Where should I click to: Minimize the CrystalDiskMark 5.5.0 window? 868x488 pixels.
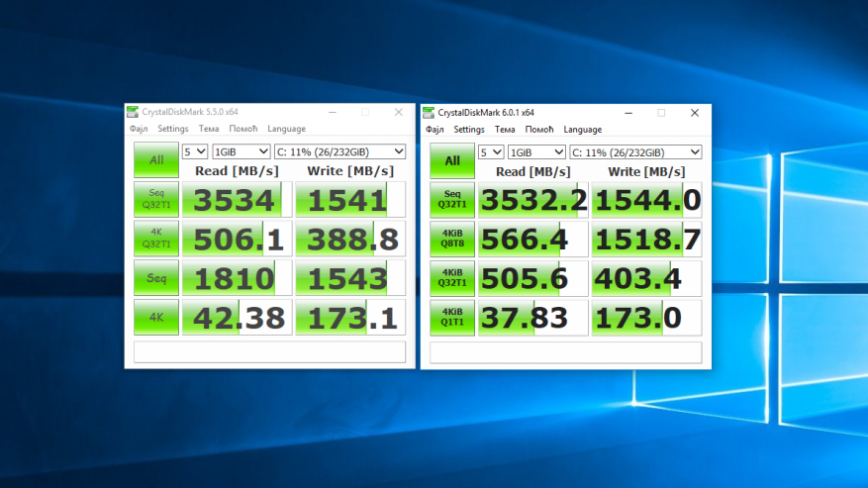(x=333, y=112)
